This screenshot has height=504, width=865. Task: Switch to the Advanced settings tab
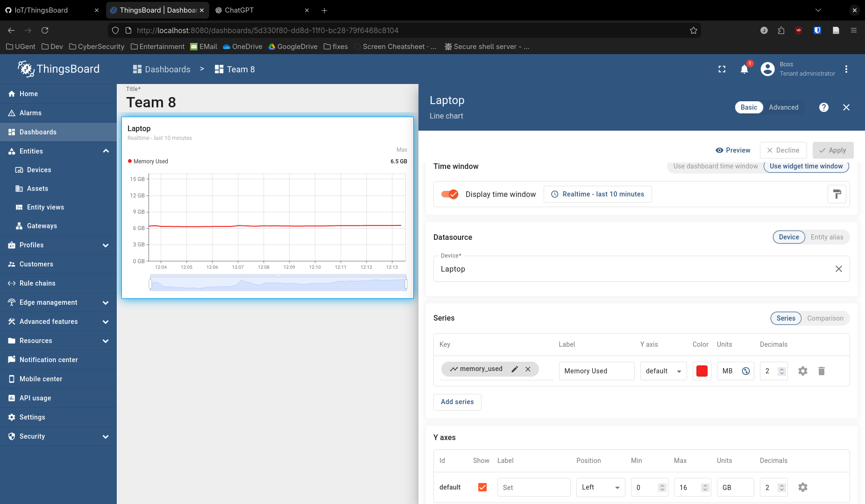click(783, 107)
